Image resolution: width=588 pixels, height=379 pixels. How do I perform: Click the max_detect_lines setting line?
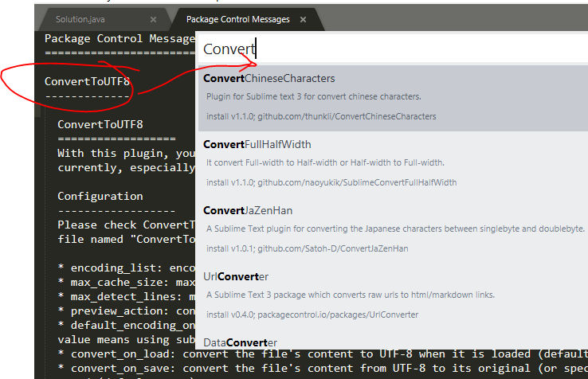pos(126,296)
